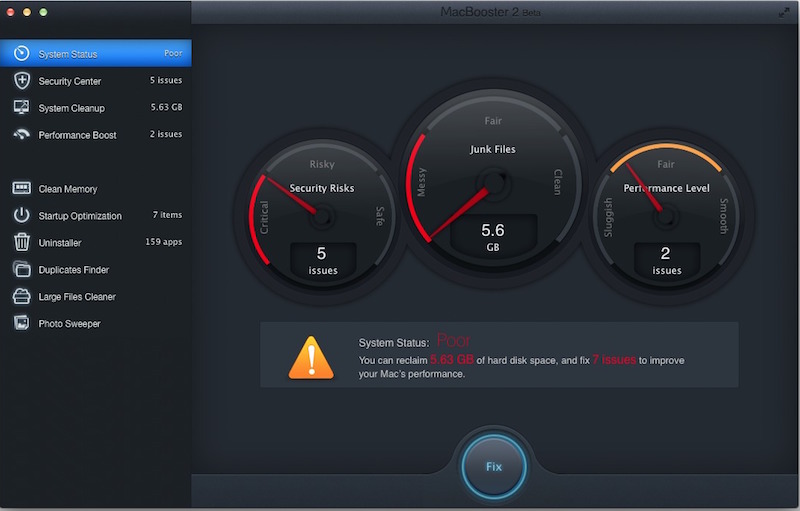Click the Large Files Cleaner icon
The image size is (800, 511).
(x=21, y=296)
